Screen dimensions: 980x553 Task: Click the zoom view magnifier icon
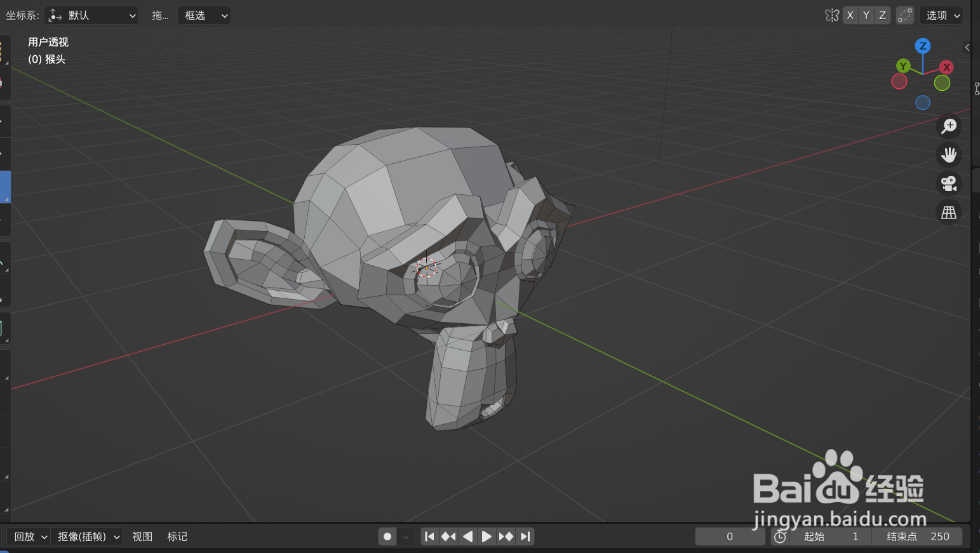point(949,126)
